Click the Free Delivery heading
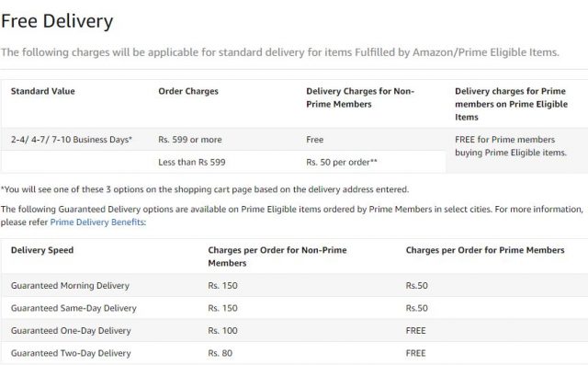Viewport: 588px width, 365px height. (x=57, y=21)
